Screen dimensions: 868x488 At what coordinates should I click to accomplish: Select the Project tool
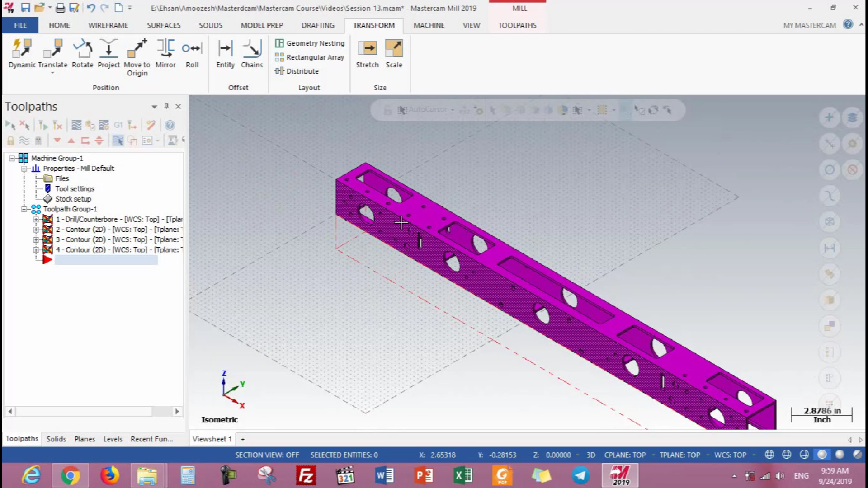pos(108,53)
